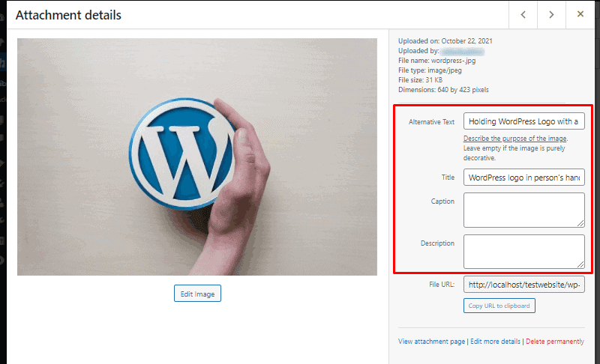Screen dimensions: 600x364
Task: Click inside the Caption text area
Action: point(523,210)
